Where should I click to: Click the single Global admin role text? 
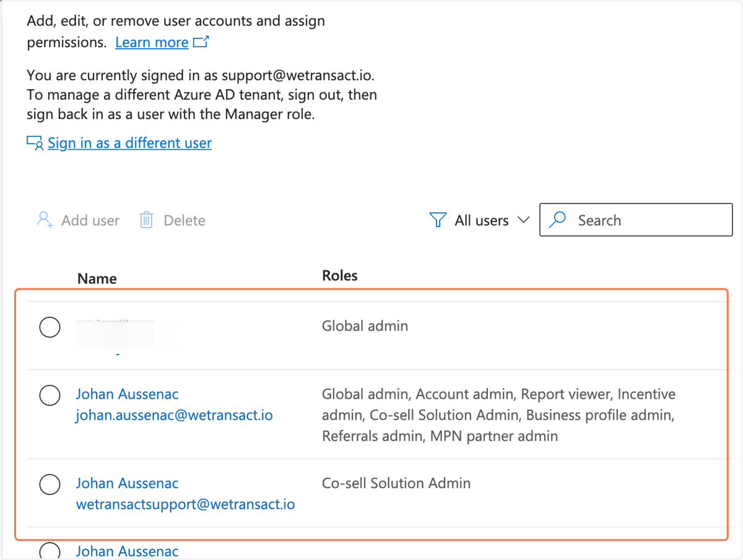(365, 325)
